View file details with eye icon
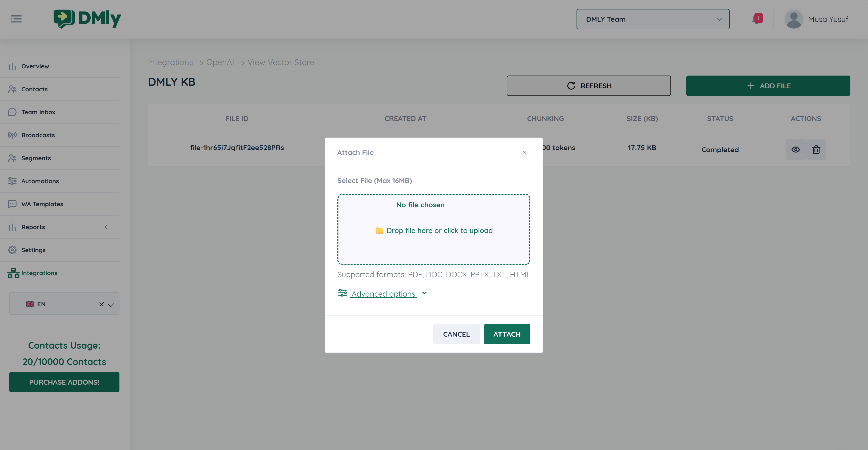The width and height of the screenshot is (868, 450). (x=795, y=150)
